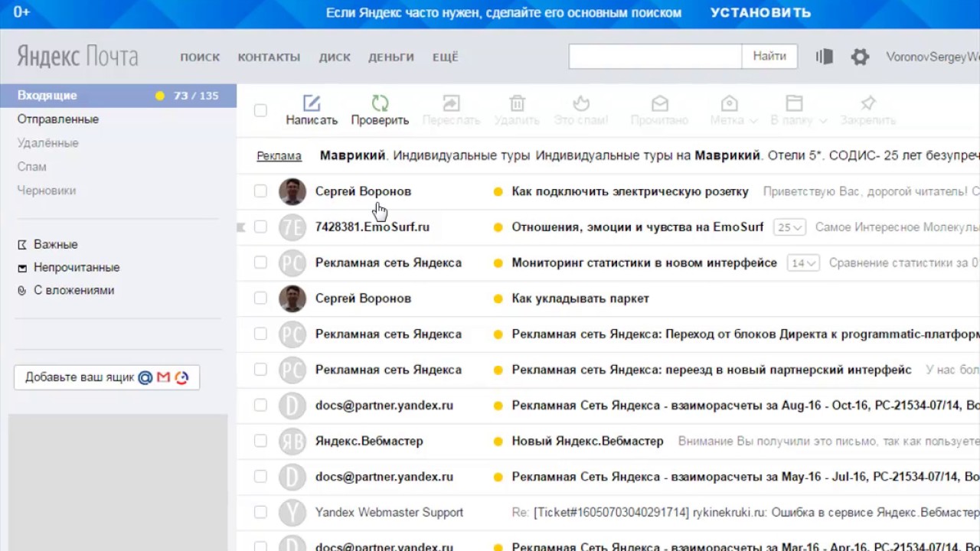The image size is (980, 551).
Task: Check the box for Переход от блоков Директа
Action: click(x=260, y=334)
